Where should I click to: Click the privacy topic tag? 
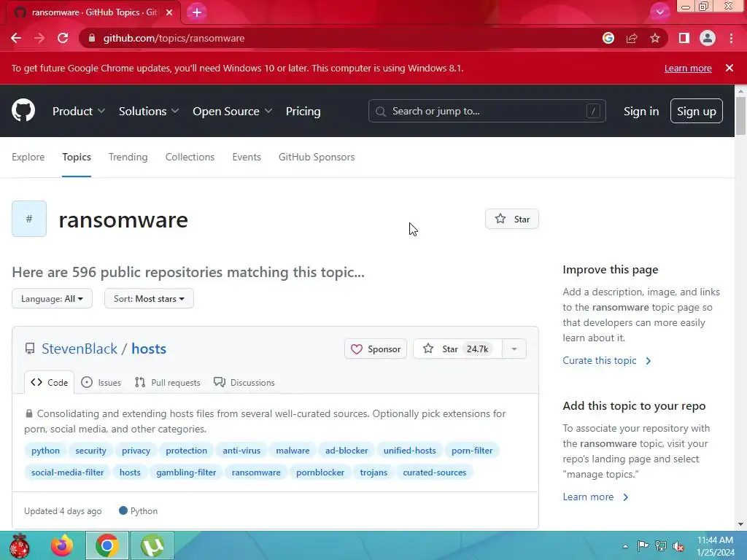(x=136, y=451)
